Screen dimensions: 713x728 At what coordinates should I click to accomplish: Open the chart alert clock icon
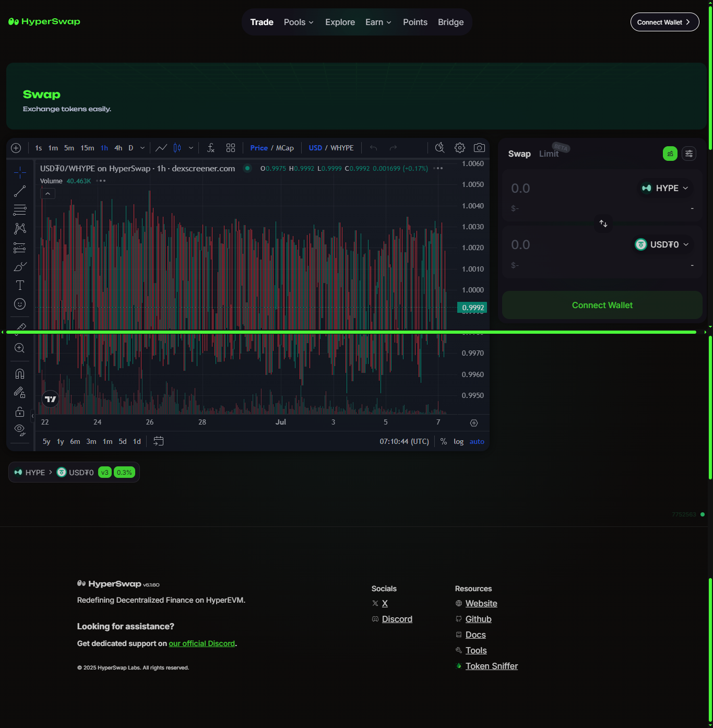[x=440, y=148]
